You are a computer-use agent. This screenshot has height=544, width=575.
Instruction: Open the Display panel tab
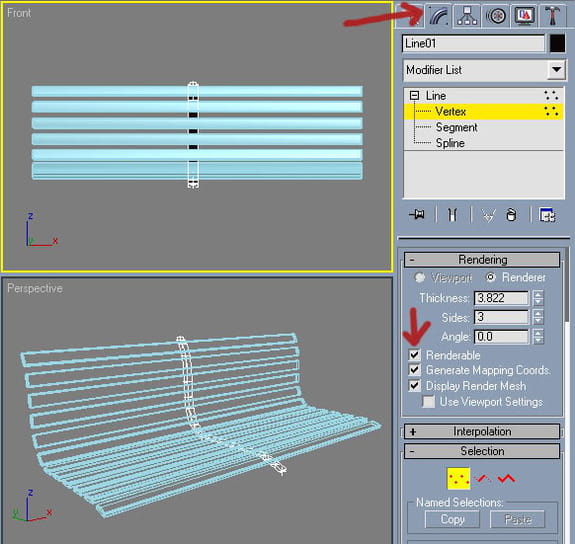(x=524, y=16)
